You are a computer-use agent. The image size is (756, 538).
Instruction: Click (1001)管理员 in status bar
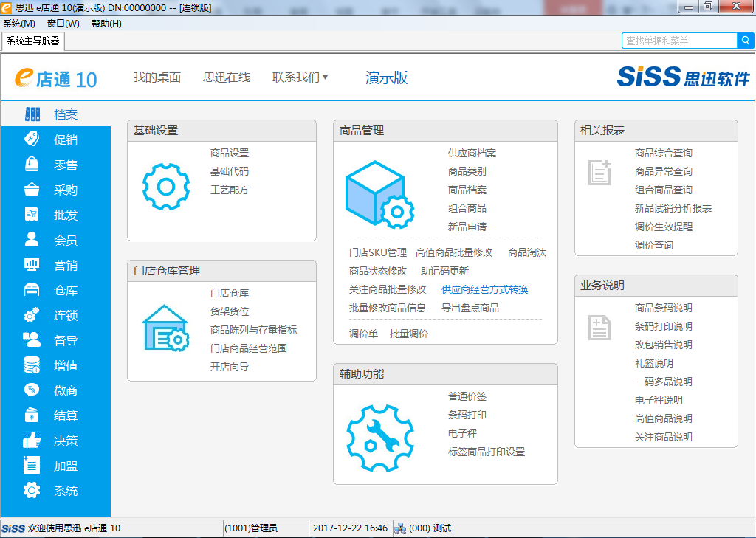(x=251, y=528)
